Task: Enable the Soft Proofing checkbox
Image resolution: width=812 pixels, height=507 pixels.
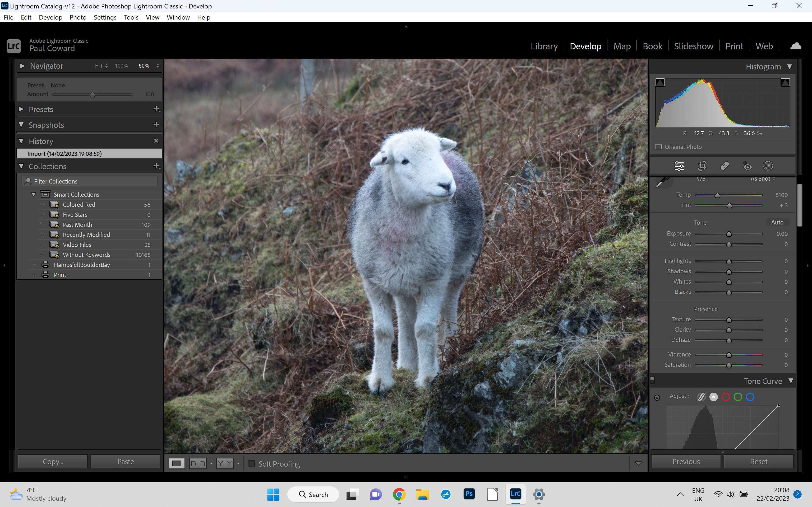Action: click(x=252, y=464)
